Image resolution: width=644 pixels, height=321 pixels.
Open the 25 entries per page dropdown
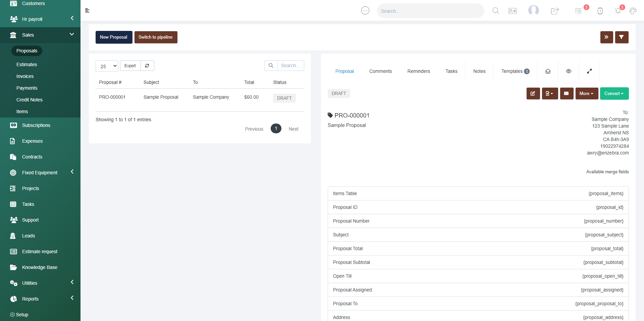click(x=107, y=66)
